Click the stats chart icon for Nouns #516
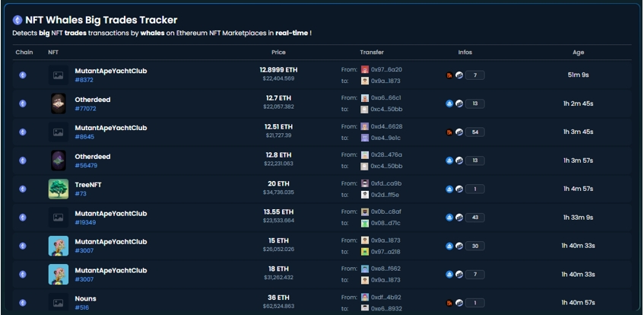The height and width of the screenshot is (315, 644). tap(459, 303)
